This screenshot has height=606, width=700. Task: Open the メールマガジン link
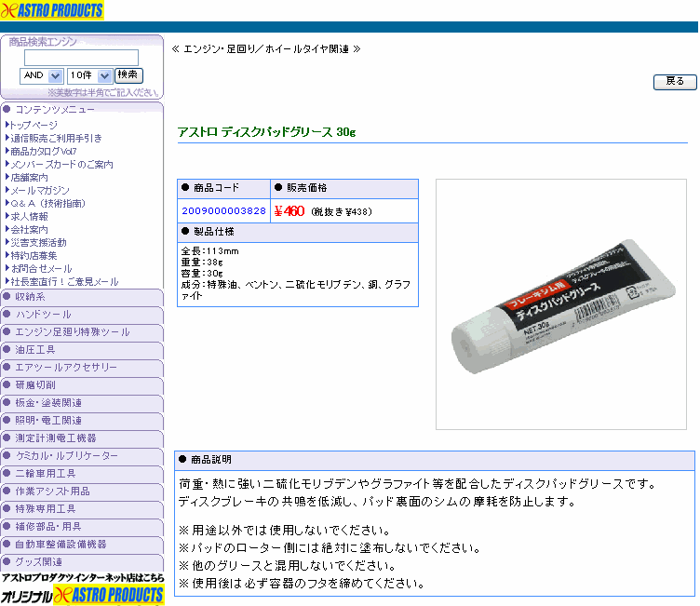coord(40,190)
